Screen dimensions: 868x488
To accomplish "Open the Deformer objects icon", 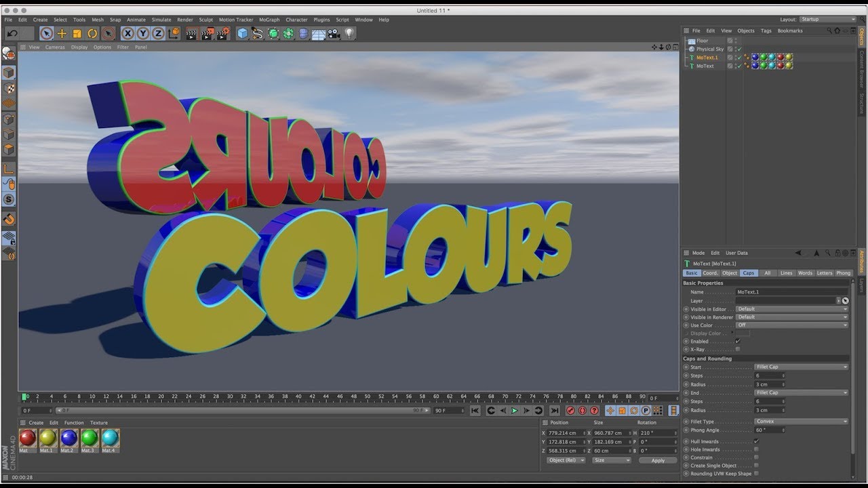I will coord(303,33).
